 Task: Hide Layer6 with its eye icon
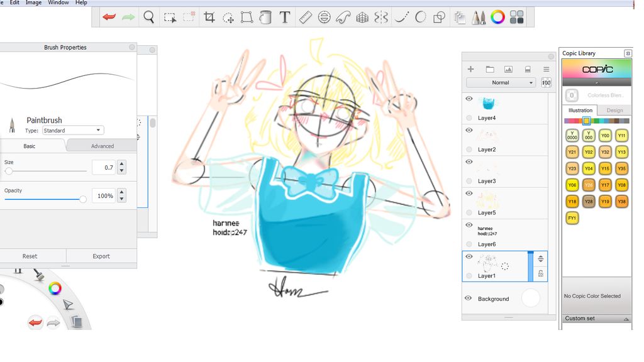[x=469, y=225]
